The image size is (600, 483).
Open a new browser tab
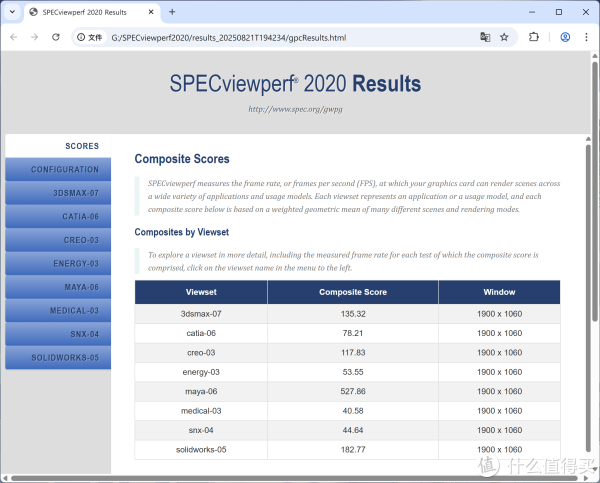172,12
